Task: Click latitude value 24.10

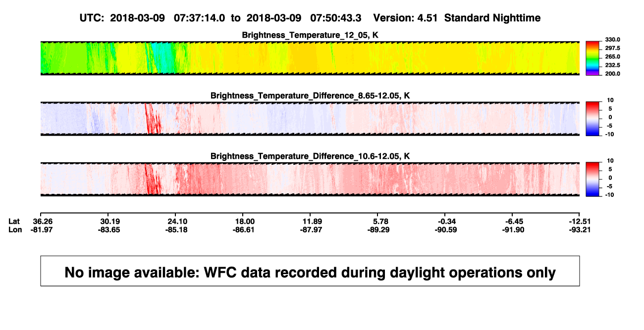Action: click(x=177, y=221)
